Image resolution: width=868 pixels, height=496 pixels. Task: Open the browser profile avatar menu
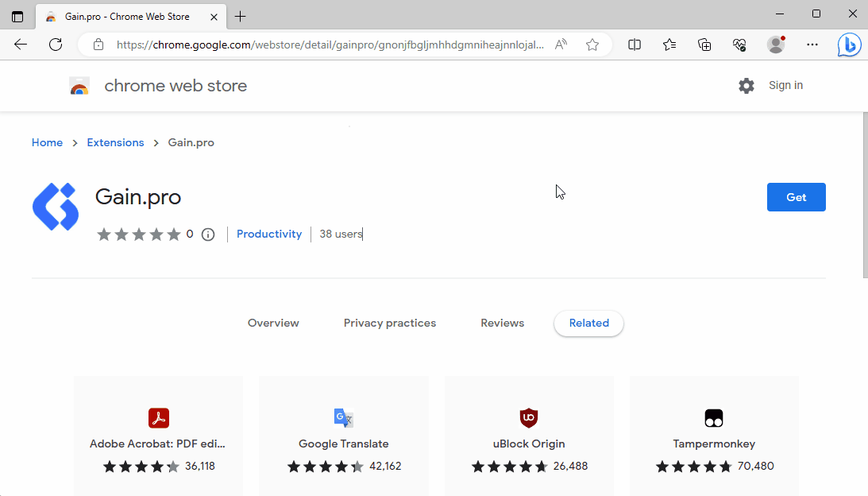tap(776, 45)
